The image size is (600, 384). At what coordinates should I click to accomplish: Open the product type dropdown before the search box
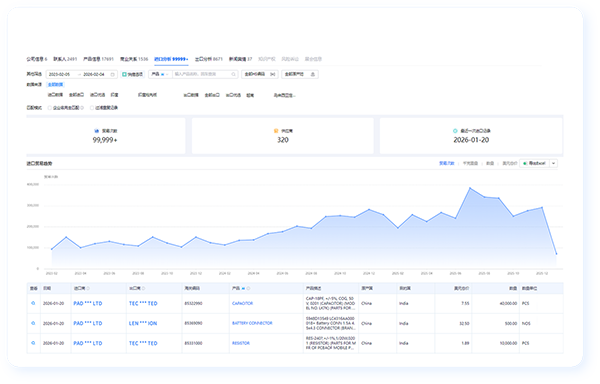[x=160, y=74]
